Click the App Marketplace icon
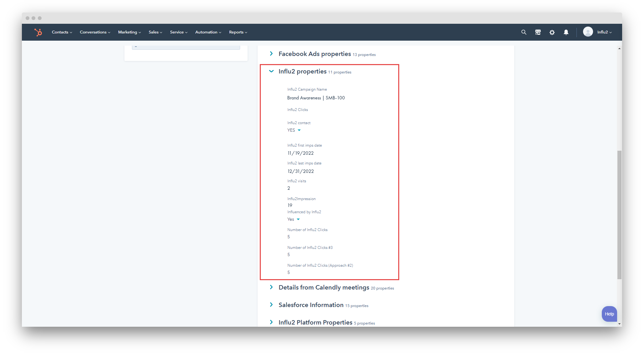This screenshot has height=358, width=644. pyautogui.click(x=538, y=32)
